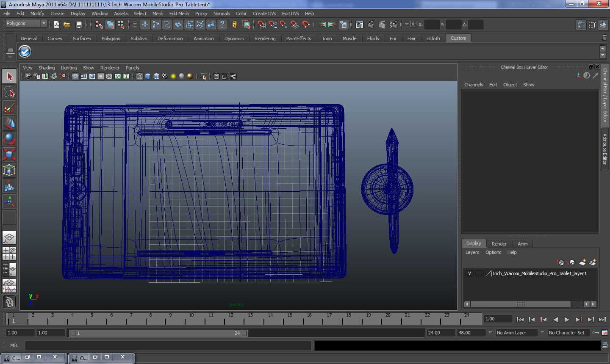The width and height of the screenshot is (610, 364).
Task: Switch to the Rendering shelf tab
Action: [265, 39]
